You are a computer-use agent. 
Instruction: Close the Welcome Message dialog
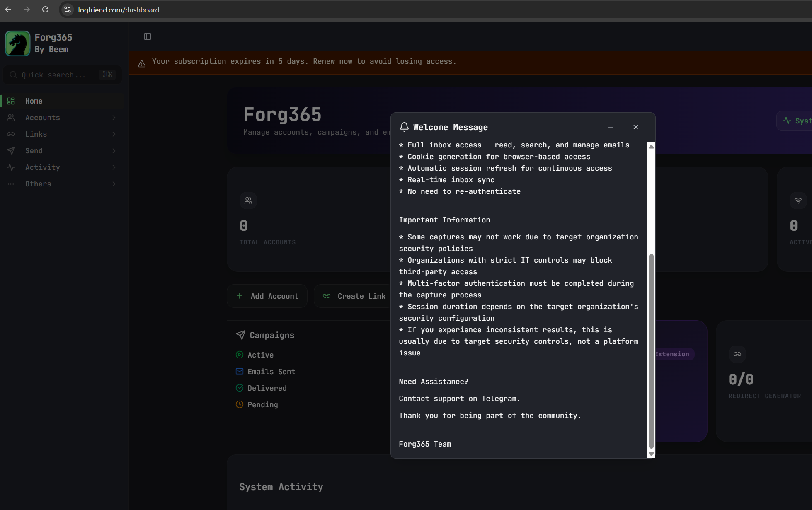(635, 127)
